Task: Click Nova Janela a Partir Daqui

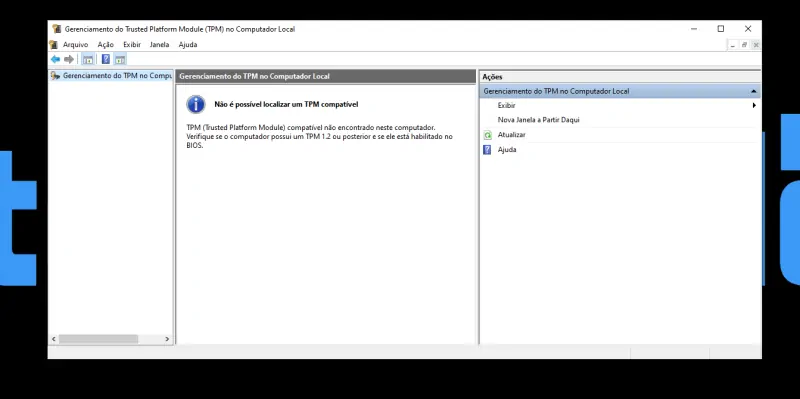Action: [538, 120]
